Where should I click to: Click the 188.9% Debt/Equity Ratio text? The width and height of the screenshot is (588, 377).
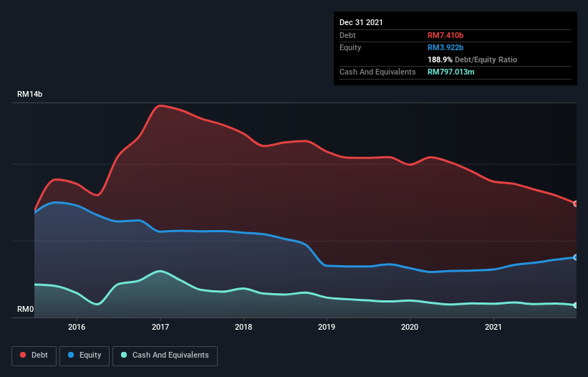pos(472,59)
